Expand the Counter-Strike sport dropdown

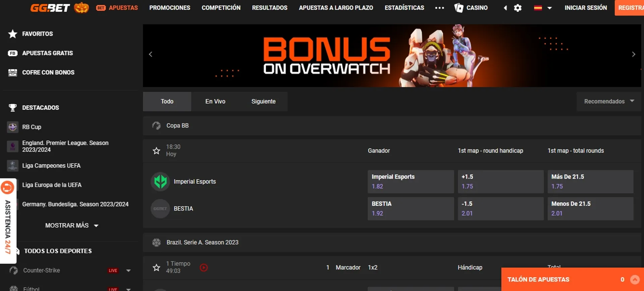click(128, 271)
